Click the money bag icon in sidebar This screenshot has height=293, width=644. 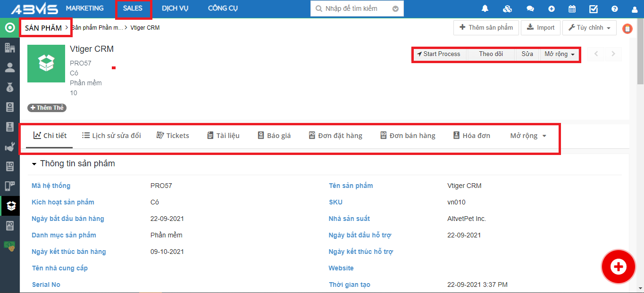tap(9, 87)
